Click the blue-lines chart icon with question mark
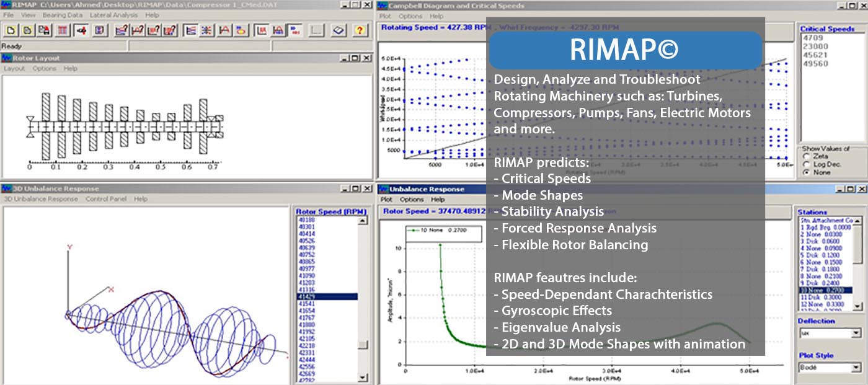The height and width of the screenshot is (385, 868). [122, 30]
